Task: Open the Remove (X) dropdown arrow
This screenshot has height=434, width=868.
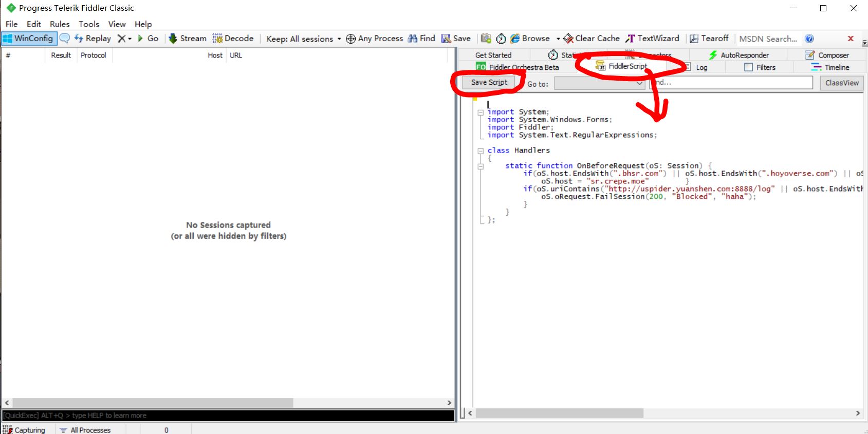Action: tap(130, 39)
